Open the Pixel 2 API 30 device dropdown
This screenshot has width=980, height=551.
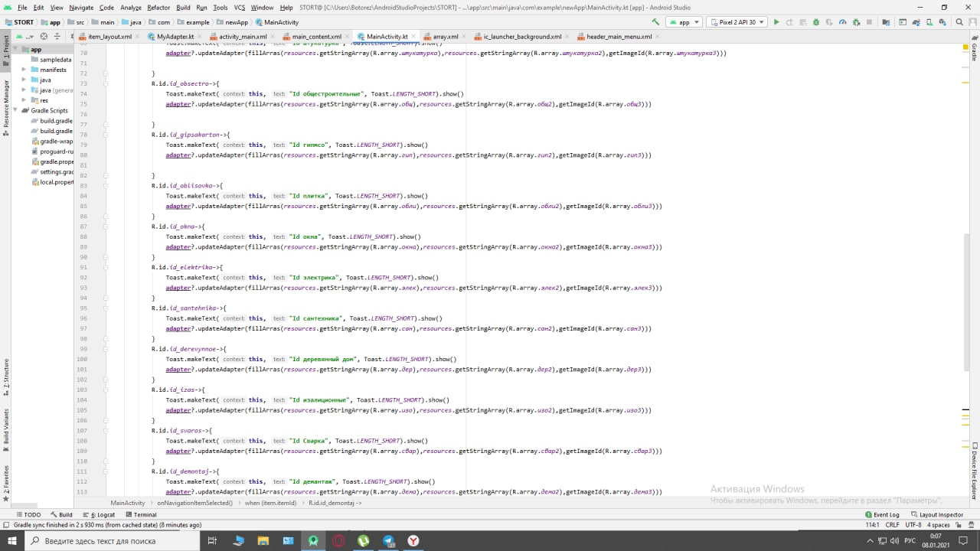coord(737,22)
